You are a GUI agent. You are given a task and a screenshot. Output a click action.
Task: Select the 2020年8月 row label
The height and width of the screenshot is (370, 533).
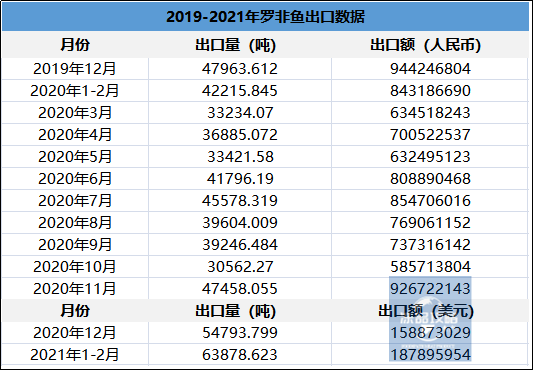click(75, 223)
